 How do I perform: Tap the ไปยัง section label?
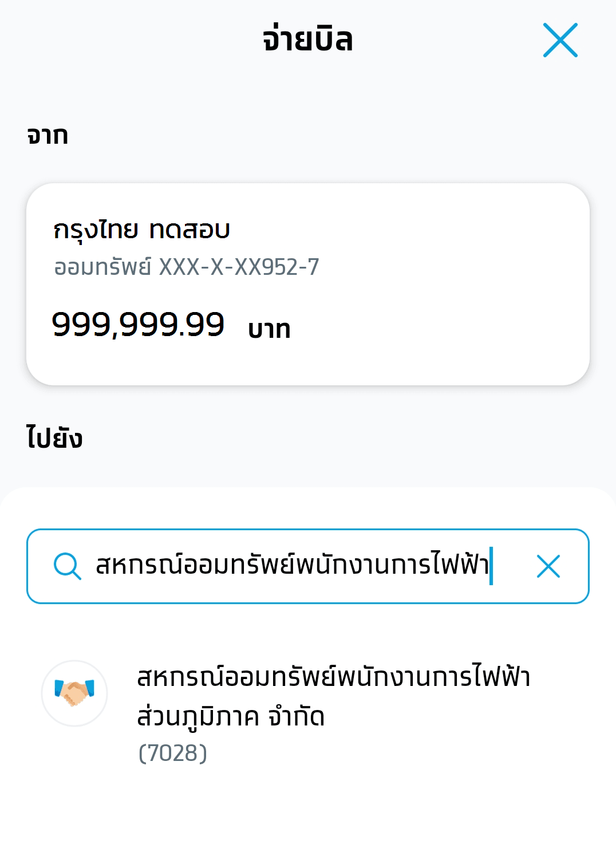[54, 439]
